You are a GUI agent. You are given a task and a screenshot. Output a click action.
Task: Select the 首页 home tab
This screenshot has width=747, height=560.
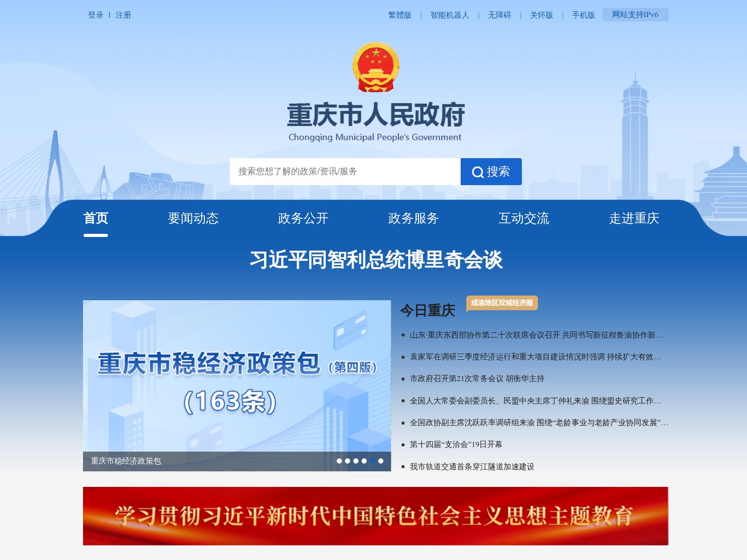pos(96,218)
